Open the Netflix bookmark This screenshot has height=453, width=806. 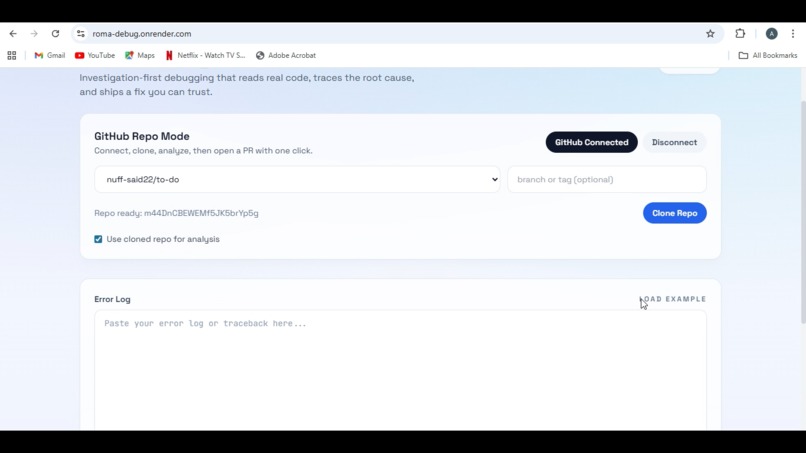(205, 56)
